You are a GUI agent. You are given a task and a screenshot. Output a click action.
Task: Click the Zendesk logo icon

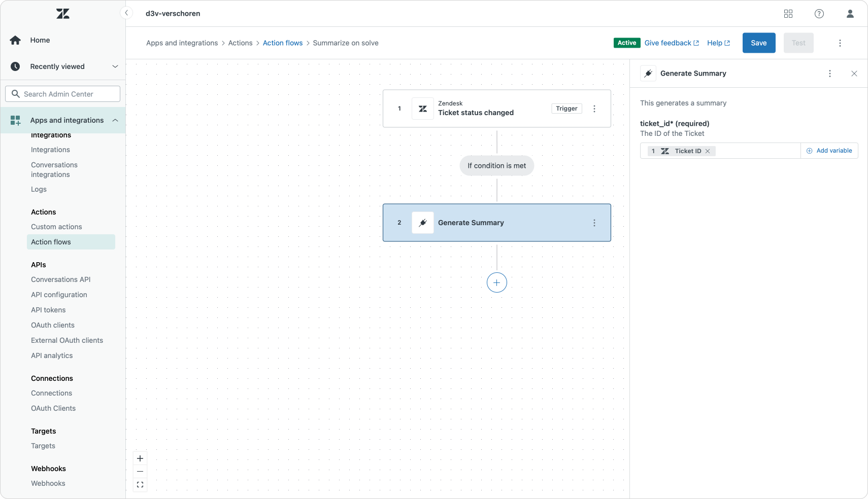(x=63, y=14)
